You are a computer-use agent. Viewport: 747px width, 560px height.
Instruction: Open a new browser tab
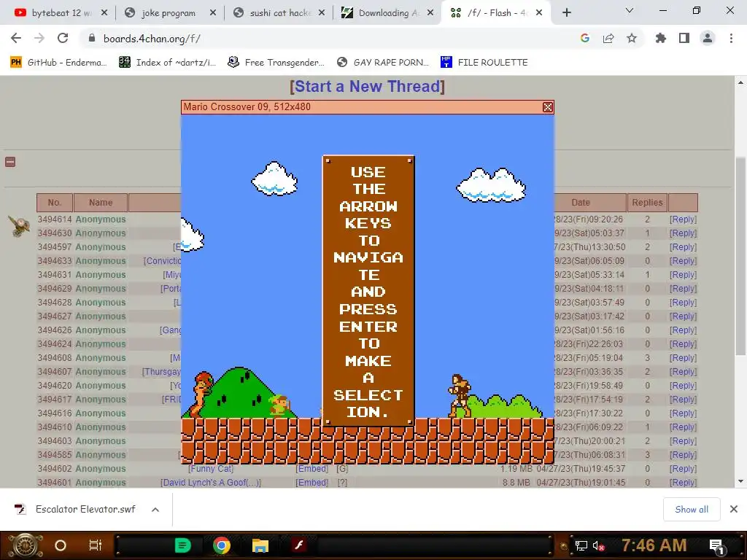pos(566,13)
